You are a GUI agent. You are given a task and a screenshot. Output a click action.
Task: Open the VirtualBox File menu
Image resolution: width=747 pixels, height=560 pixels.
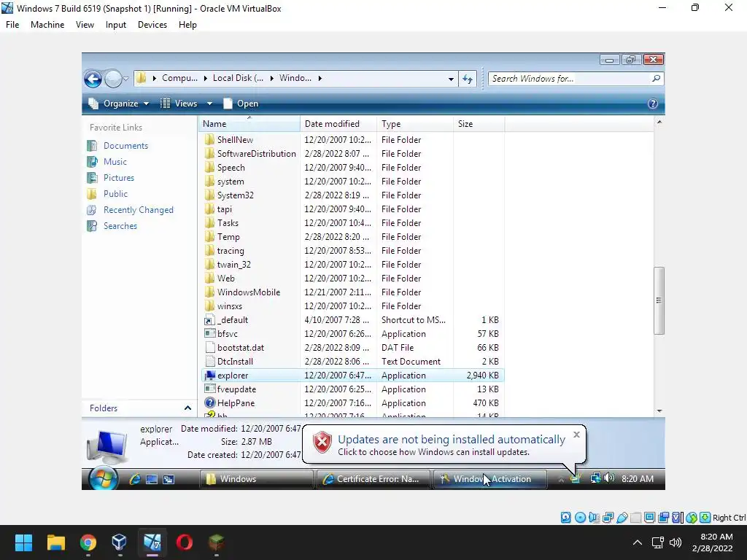(x=12, y=25)
